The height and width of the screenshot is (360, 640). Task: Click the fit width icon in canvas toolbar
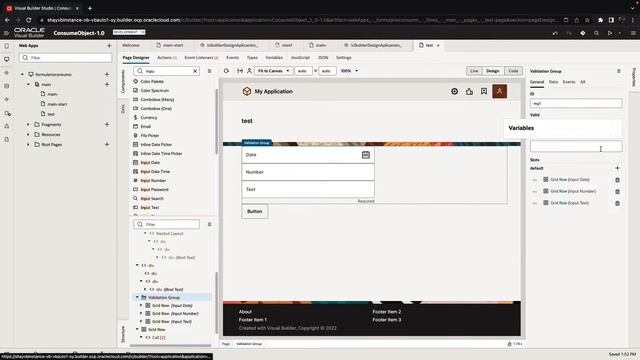click(240, 71)
